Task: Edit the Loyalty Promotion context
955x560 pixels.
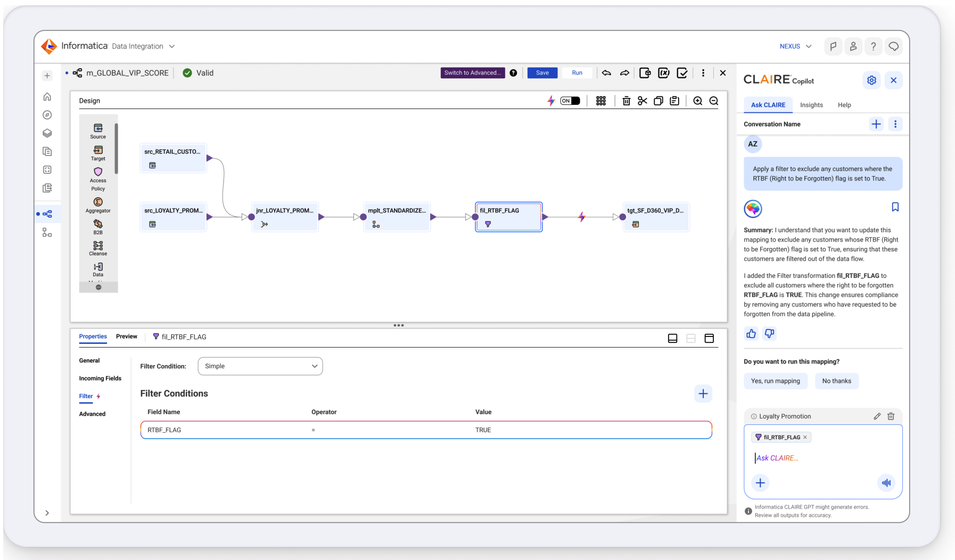Action: tap(877, 416)
